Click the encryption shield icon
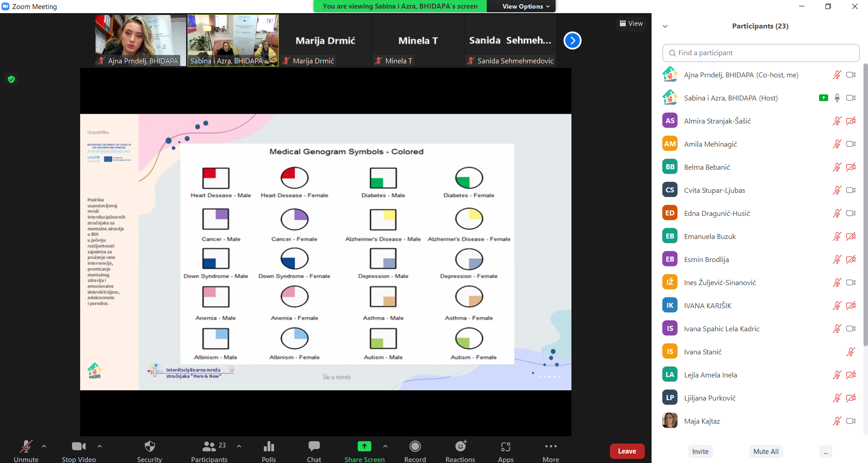868x463 pixels. pyautogui.click(x=11, y=79)
